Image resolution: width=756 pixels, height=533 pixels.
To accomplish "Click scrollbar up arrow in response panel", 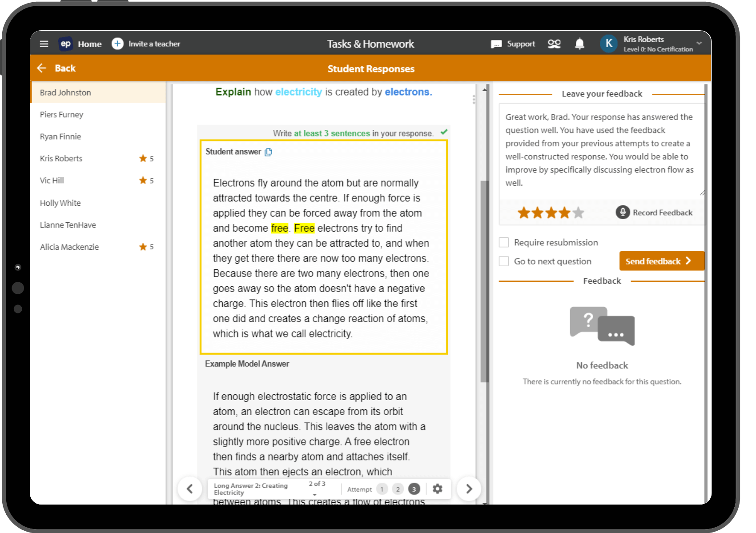I will pos(485,89).
